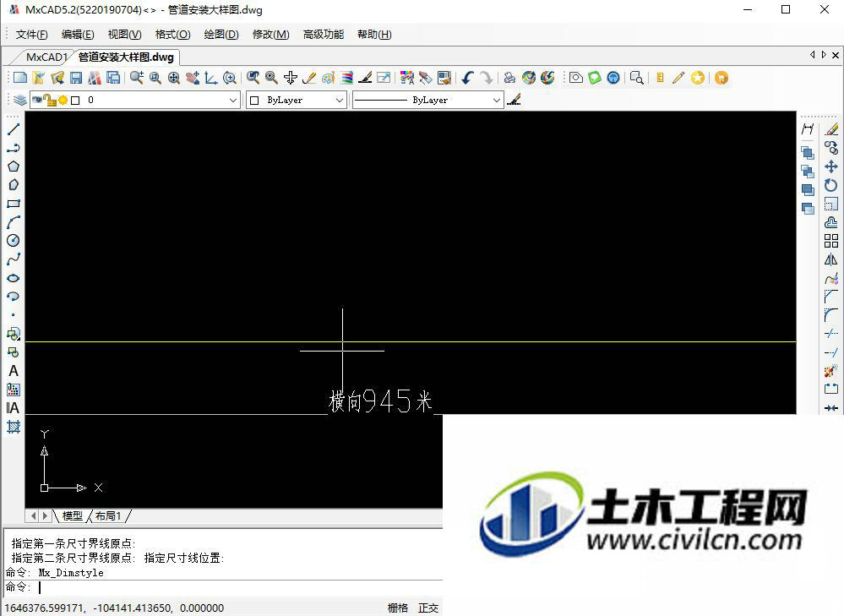The height and width of the screenshot is (616, 844).
Task: Select the Array grid tool in right toolbar
Action: click(831, 241)
